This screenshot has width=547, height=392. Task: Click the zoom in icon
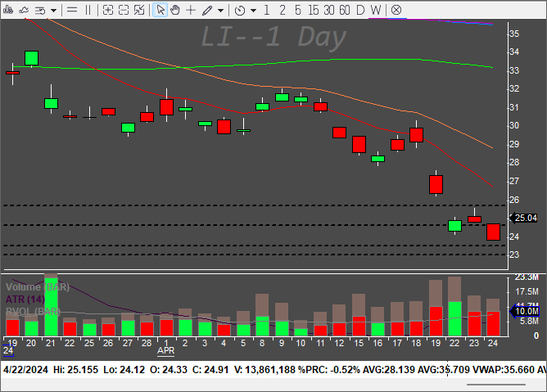click(x=108, y=10)
